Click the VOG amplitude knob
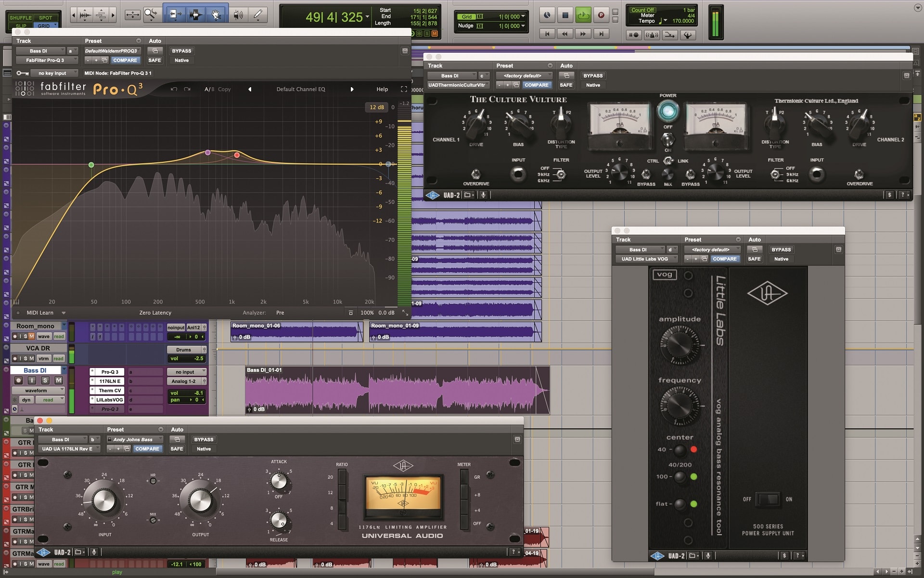Viewport: 924px width, 578px height. point(680,344)
